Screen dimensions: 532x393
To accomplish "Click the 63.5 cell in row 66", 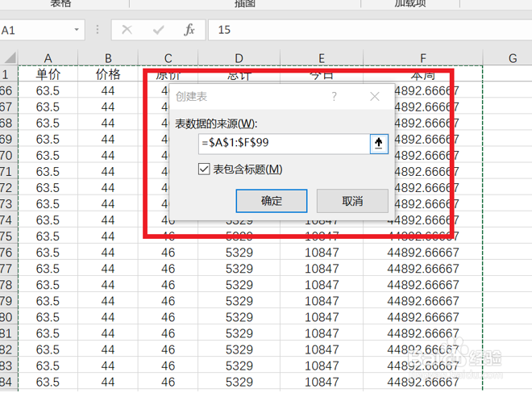I will pyautogui.click(x=48, y=90).
